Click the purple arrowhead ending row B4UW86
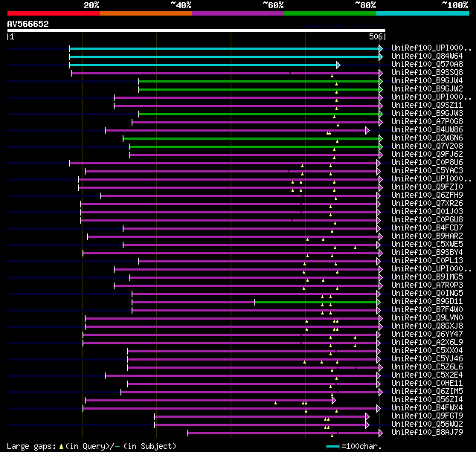The height and width of the screenshot is (452, 476). click(x=367, y=130)
